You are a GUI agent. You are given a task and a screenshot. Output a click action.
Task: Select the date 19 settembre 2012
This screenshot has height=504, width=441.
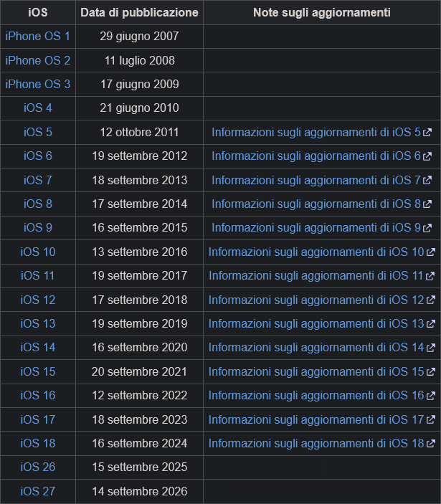pyautogui.click(x=140, y=156)
